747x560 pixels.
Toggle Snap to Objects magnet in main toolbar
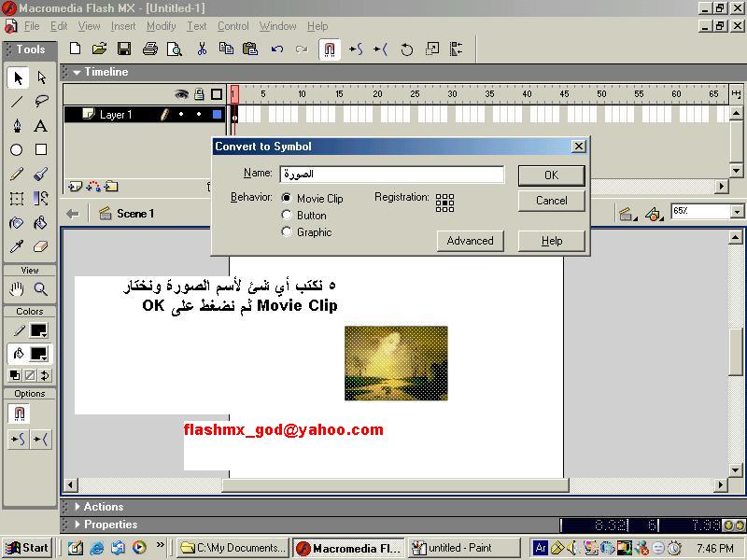330,49
